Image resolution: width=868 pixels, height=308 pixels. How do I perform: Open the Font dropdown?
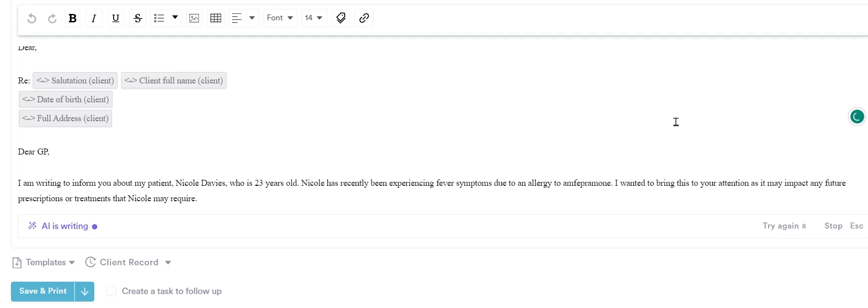point(280,18)
